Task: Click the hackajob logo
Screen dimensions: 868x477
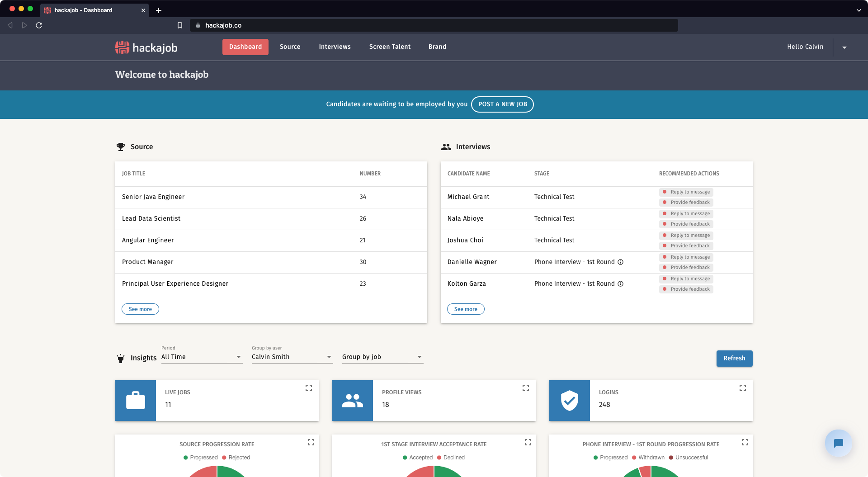Action: (146, 47)
